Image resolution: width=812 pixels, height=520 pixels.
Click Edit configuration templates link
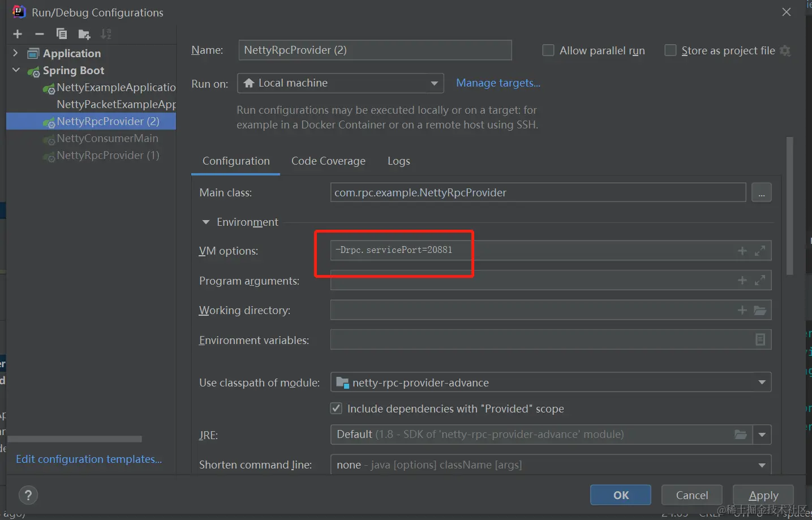coord(89,459)
